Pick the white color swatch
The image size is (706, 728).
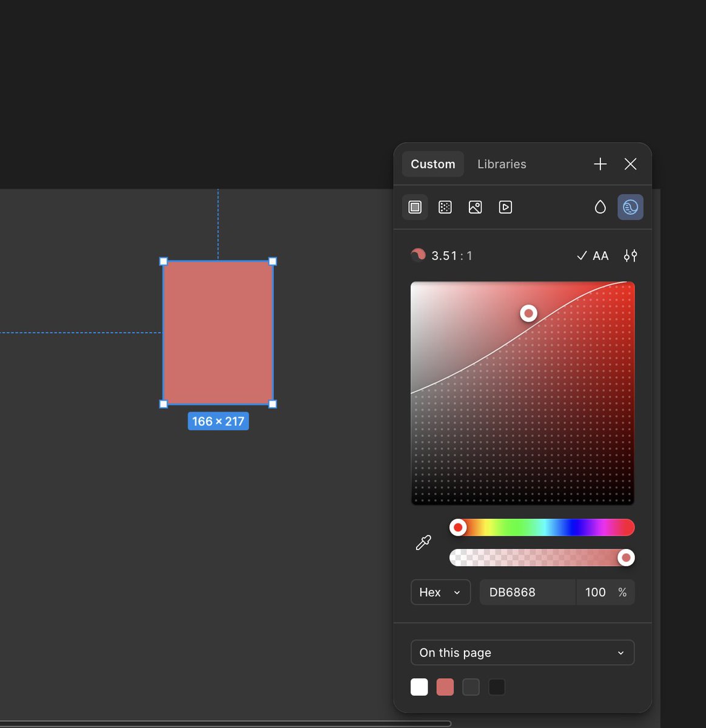point(419,687)
